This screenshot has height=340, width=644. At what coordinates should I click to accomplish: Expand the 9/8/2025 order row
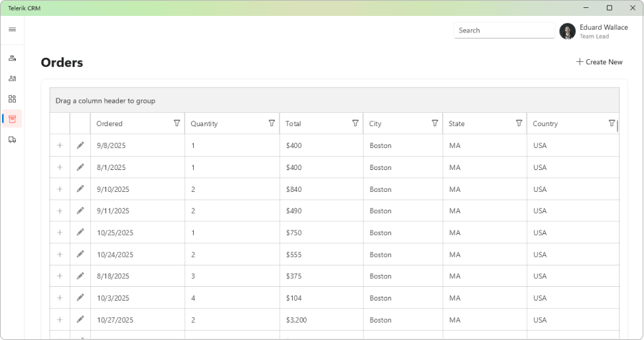coord(60,145)
